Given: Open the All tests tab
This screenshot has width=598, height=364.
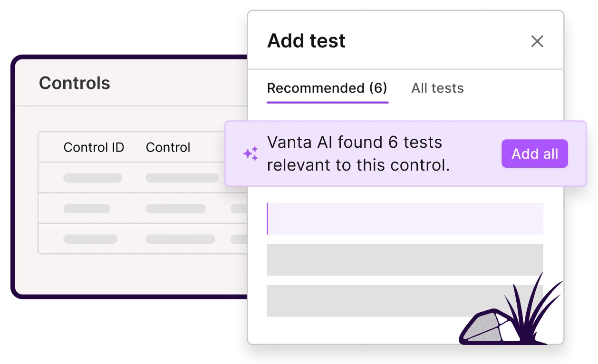Looking at the screenshot, I should coord(437,88).
